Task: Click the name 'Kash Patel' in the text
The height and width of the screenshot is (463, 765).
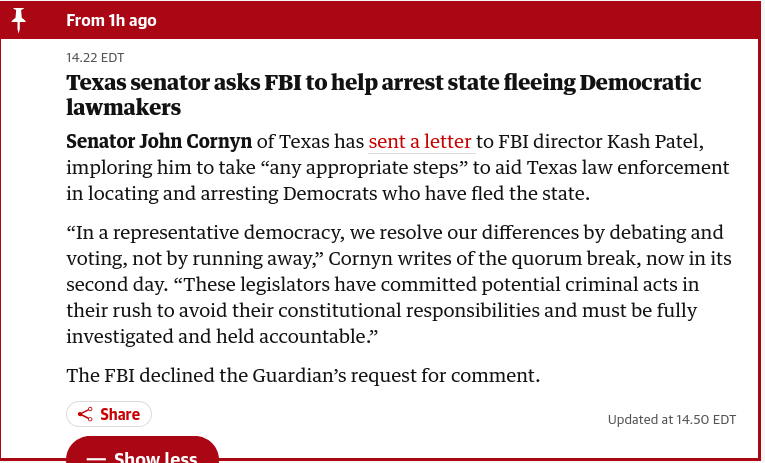Action: point(655,141)
